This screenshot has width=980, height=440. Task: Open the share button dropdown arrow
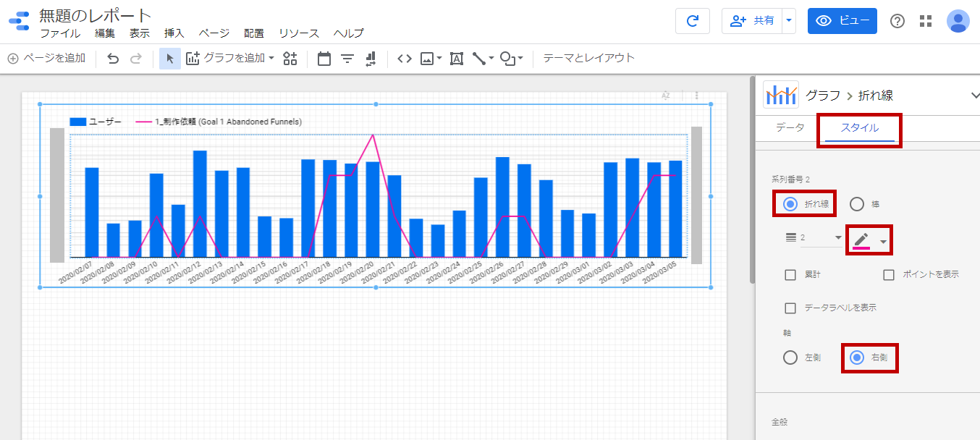pos(789,21)
